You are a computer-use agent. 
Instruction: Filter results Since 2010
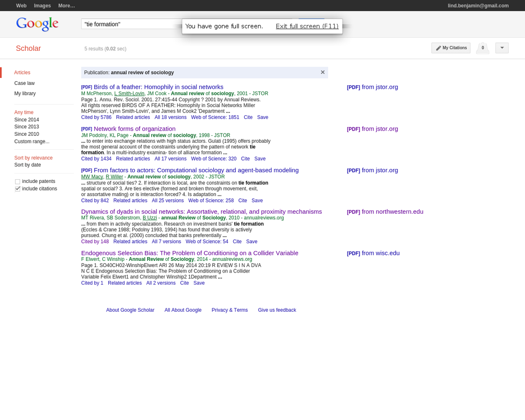click(27, 134)
